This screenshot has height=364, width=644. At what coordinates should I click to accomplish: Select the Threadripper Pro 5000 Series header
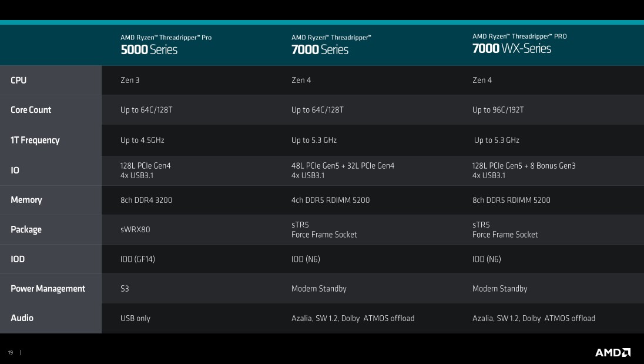(x=166, y=45)
